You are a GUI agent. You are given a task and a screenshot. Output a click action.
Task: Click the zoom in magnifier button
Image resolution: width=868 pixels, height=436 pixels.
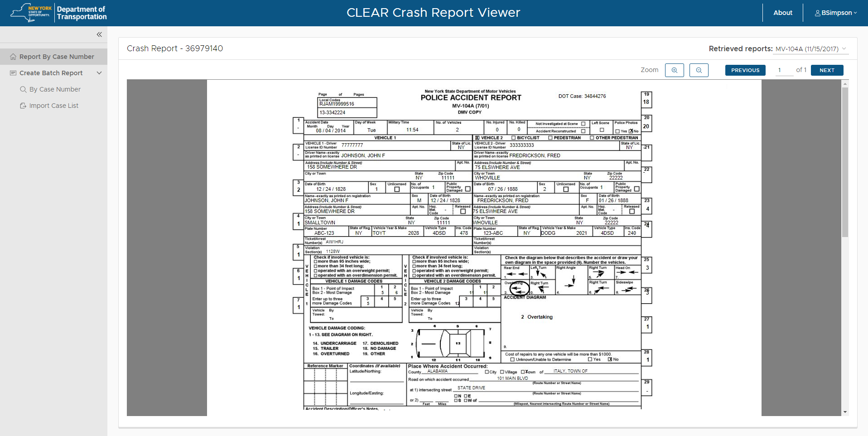674,70
